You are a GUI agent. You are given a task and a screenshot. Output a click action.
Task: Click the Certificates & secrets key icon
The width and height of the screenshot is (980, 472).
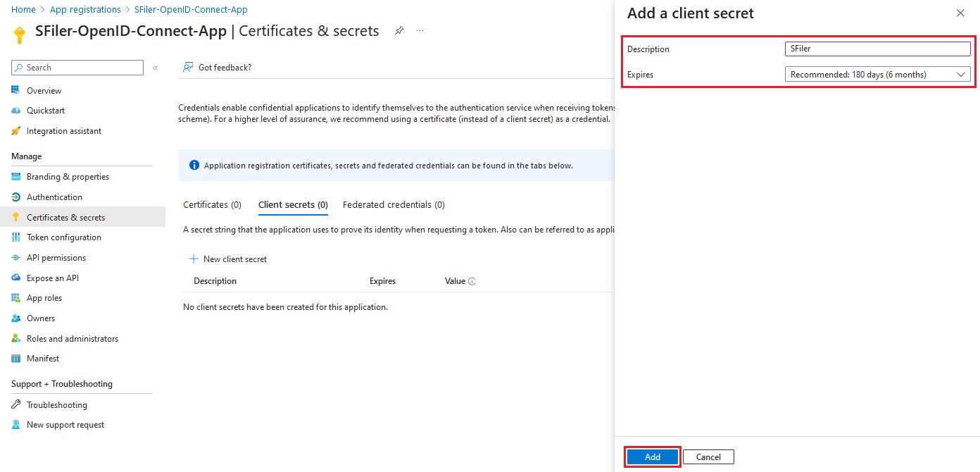pos(15,218)
